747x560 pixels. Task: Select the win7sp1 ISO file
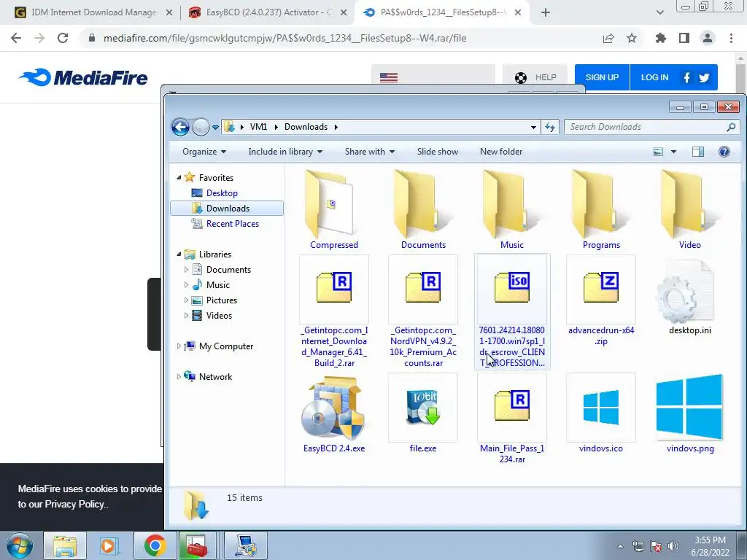pyautogui.click(x=512, y=312)
